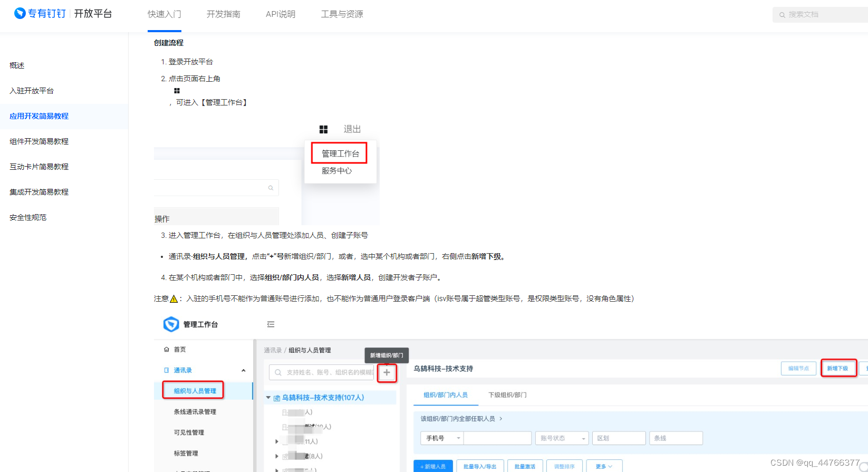
Task: Click the 新增下级 button
Action: coord(837,368)
